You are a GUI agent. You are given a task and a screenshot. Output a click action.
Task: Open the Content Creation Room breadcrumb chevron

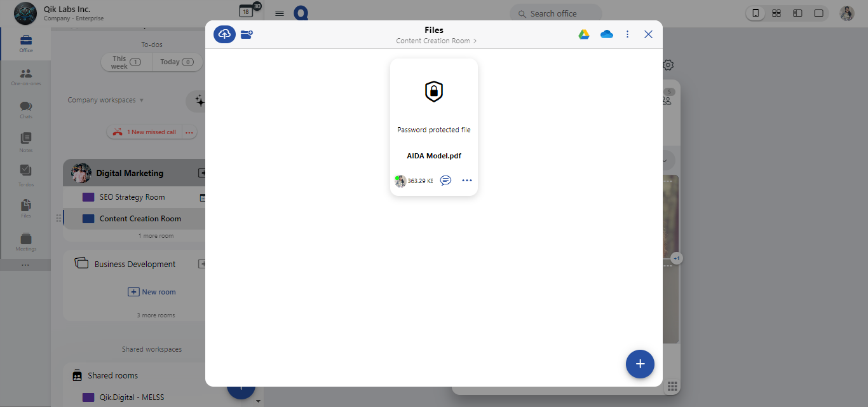click(x=475, y=41)
